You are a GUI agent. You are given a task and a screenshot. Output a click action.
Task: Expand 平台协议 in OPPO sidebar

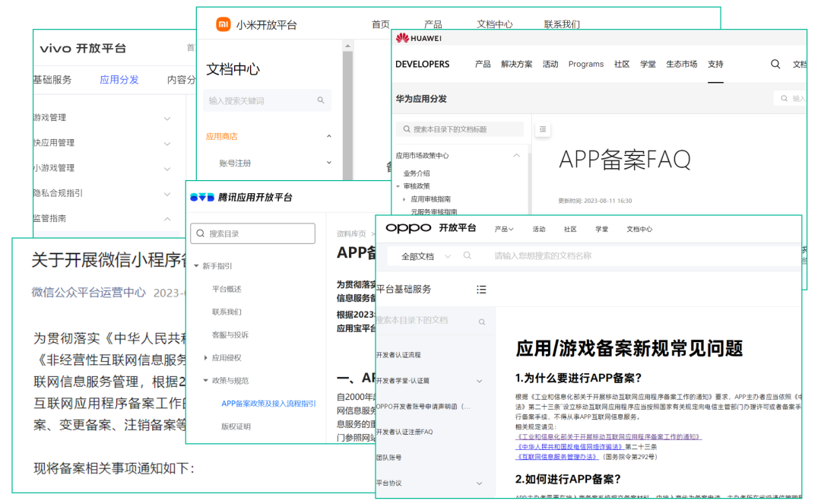pos(479,483)
